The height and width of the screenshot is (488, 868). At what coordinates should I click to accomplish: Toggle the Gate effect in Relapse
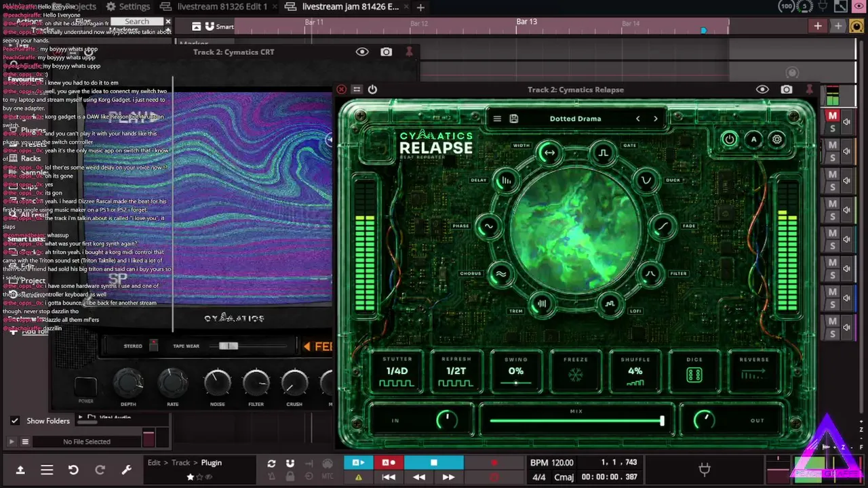[x=603, y=153]
